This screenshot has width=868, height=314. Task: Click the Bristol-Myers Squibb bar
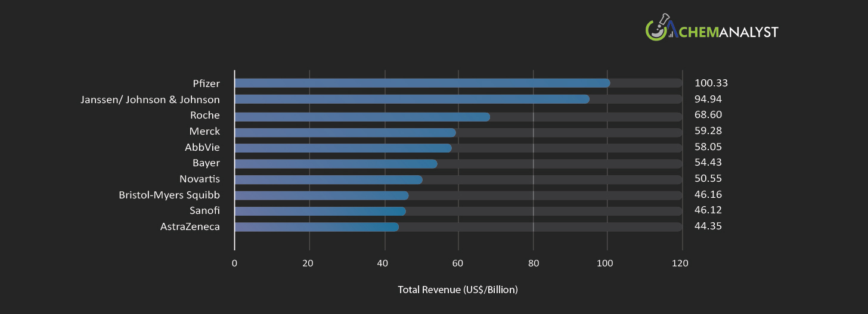tap(321, 195)
